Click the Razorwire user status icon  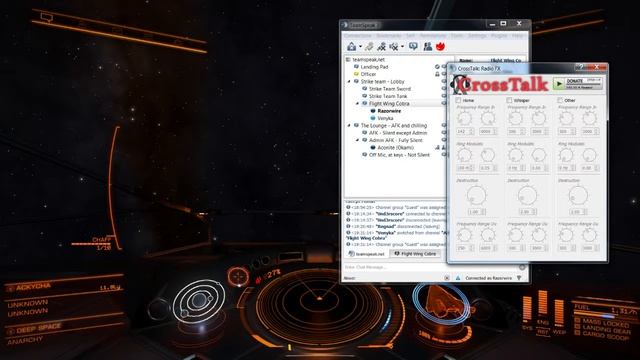(373, 111)
